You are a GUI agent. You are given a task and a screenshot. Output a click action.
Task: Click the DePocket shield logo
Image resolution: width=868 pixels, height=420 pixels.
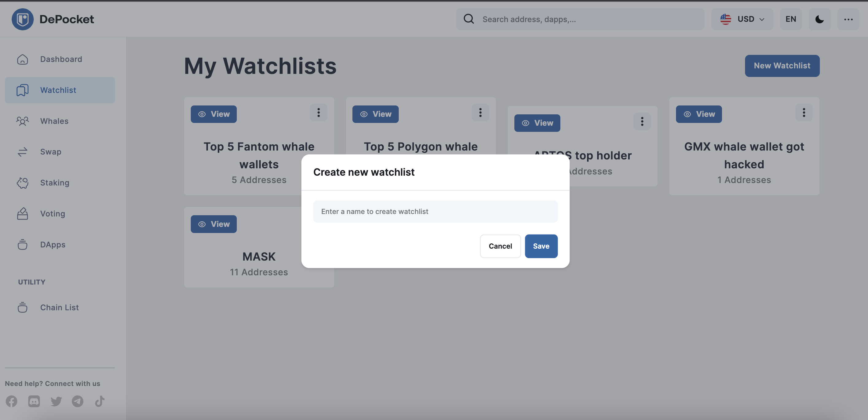23,19
